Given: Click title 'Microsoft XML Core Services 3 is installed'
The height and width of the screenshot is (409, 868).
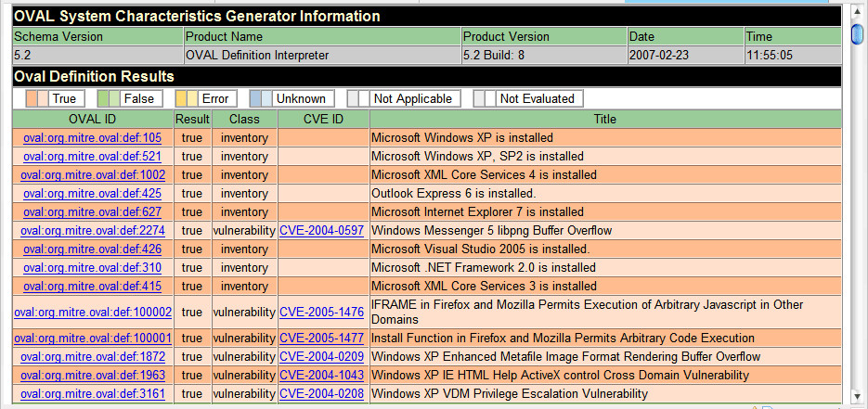Looking at the screenshot, I should [484, 287].
